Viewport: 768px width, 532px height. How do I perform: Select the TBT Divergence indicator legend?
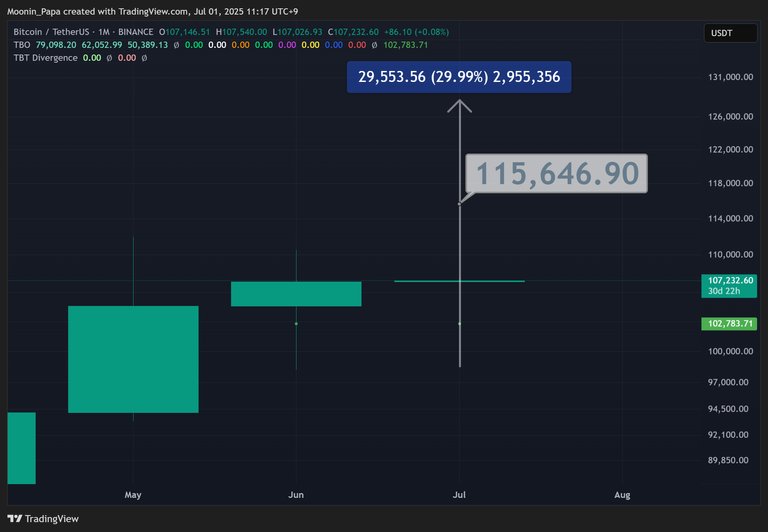point(46,58)
